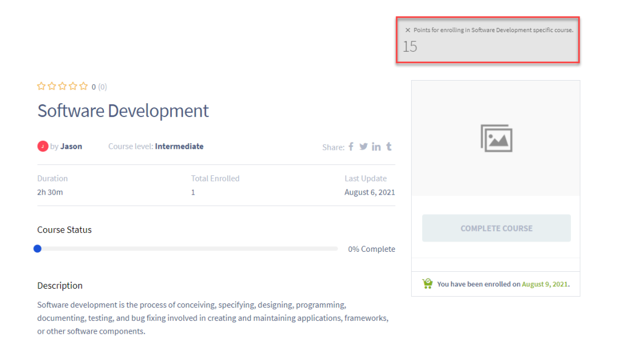Click the course image placeholder
Screen dimensions: 622x364
496,138
